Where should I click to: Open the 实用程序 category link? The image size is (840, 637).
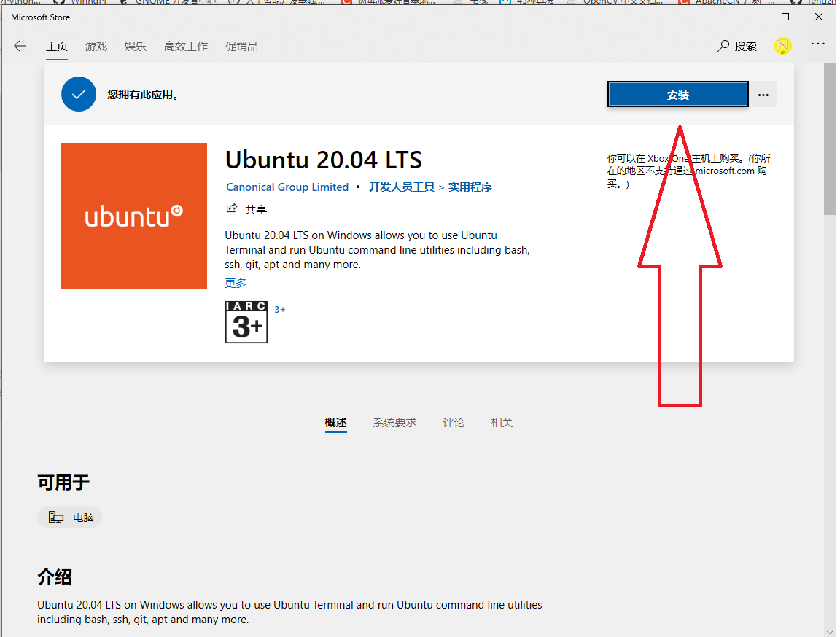pos(472,187)
